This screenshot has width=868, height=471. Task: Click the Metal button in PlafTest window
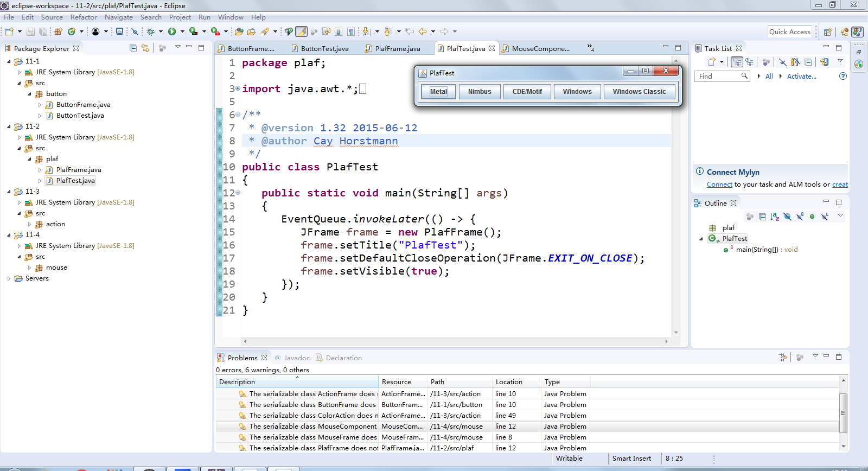(438, 92)
